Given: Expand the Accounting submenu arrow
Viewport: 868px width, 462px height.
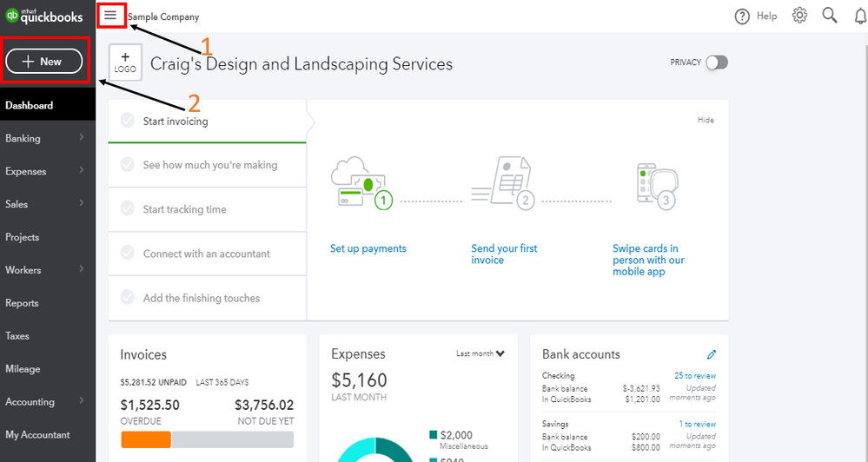Looking at the screenshot, I should coord(82,400).
